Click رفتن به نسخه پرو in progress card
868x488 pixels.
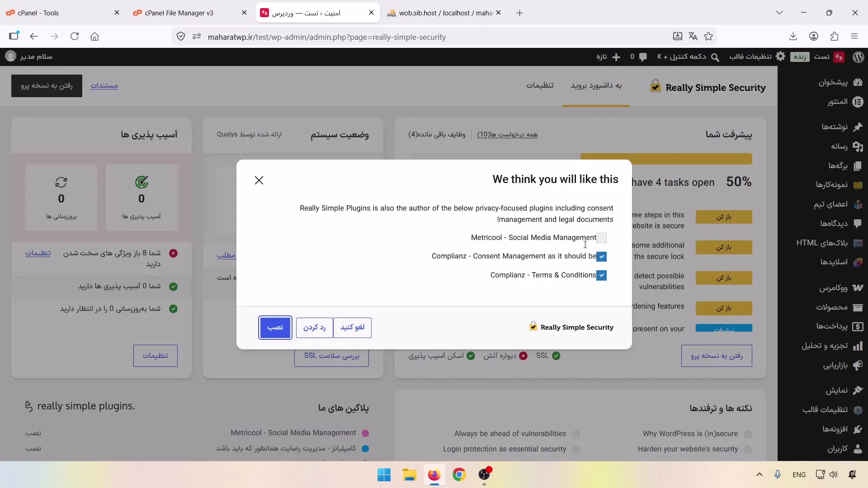click(x=717, y=356)
